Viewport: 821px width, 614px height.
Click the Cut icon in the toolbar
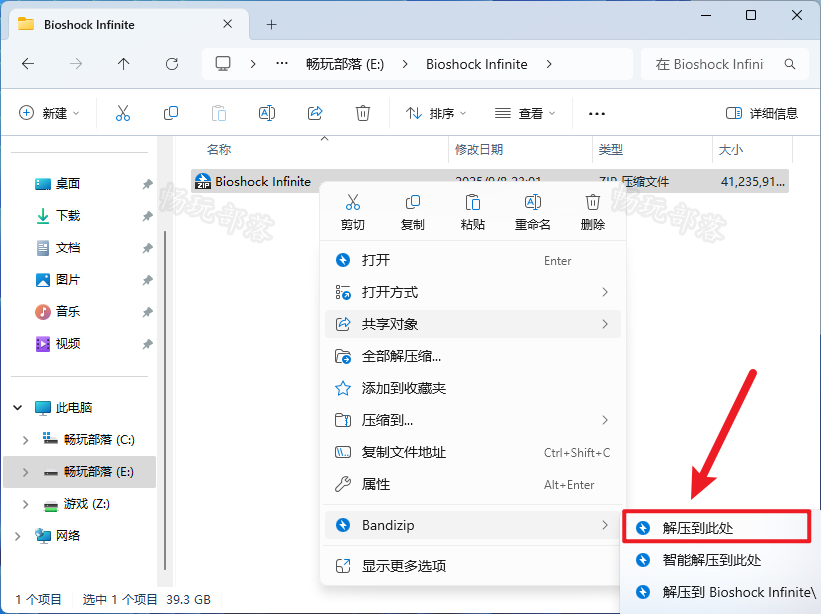point(123,113)
